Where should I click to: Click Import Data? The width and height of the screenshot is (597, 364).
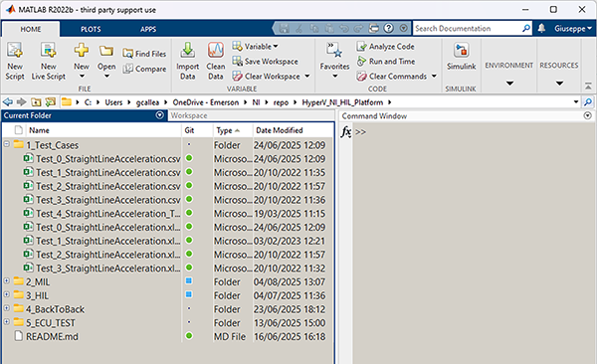(188, 61)
